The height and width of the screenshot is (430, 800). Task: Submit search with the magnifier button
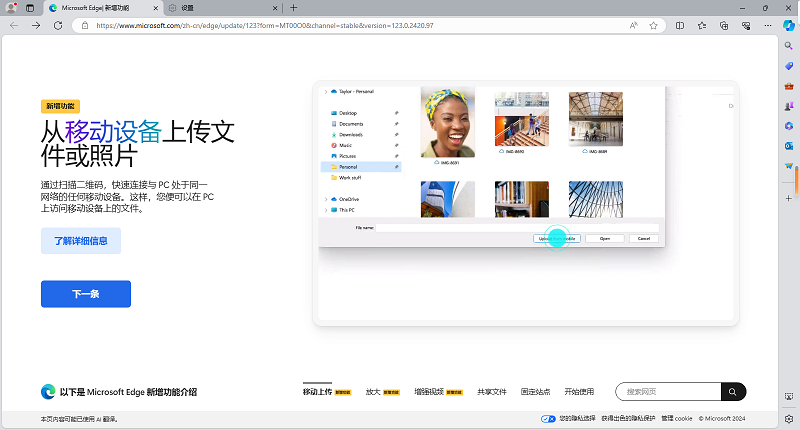(x=733, y=392)
